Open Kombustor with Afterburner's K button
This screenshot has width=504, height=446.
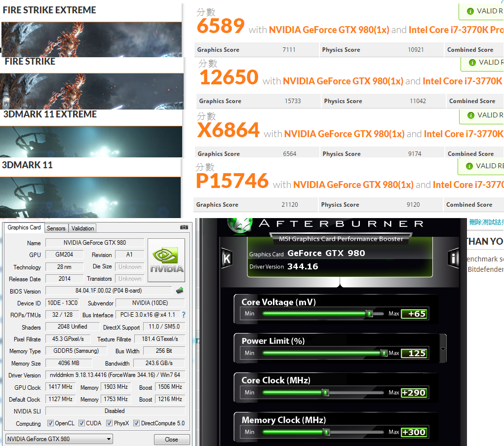(x=227, y=259)
